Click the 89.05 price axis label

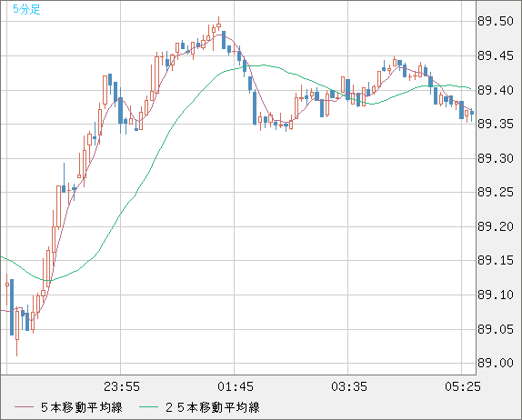[496, 329]
